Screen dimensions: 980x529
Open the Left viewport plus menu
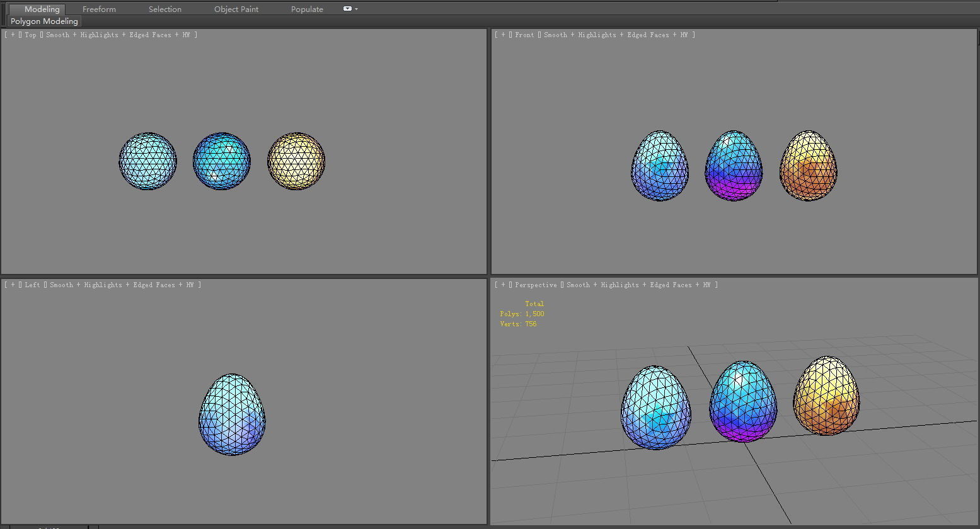pyautogui.click(x=13, y=285)
